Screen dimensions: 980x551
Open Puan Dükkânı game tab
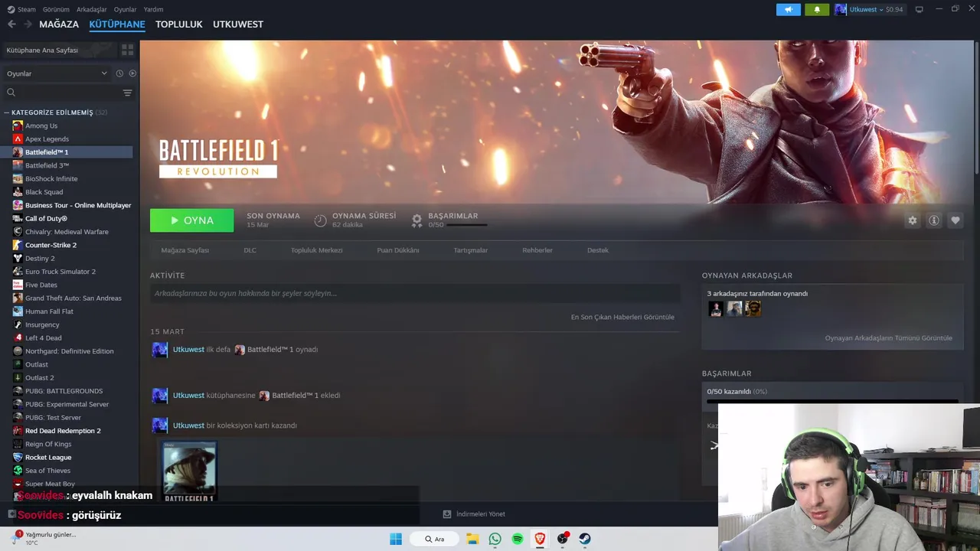coord(398,250)
